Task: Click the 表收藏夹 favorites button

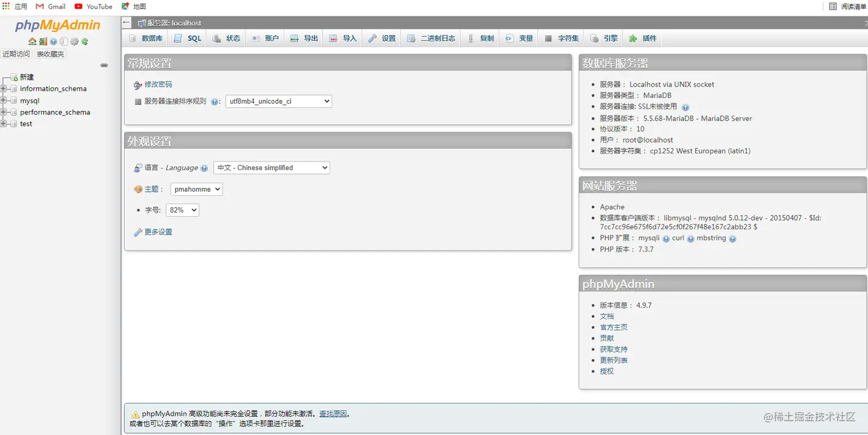Action: click(x=51, y=54)
